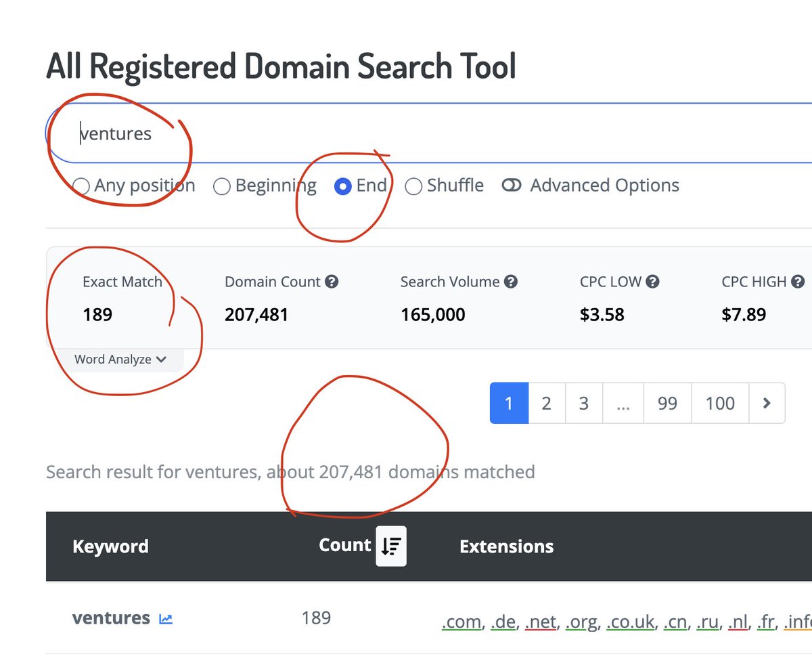
Task: Open the .org extension link
Action: coord(583,622)
